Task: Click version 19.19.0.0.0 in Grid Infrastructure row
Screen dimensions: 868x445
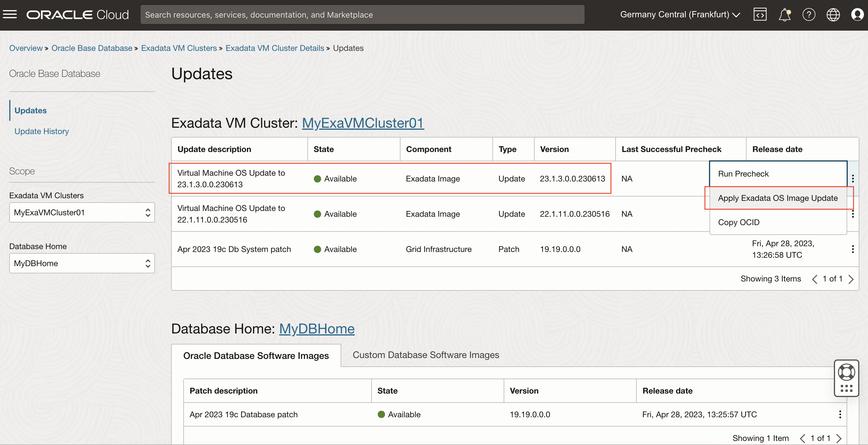Action: pyautogui.click(x=560, y=249)
